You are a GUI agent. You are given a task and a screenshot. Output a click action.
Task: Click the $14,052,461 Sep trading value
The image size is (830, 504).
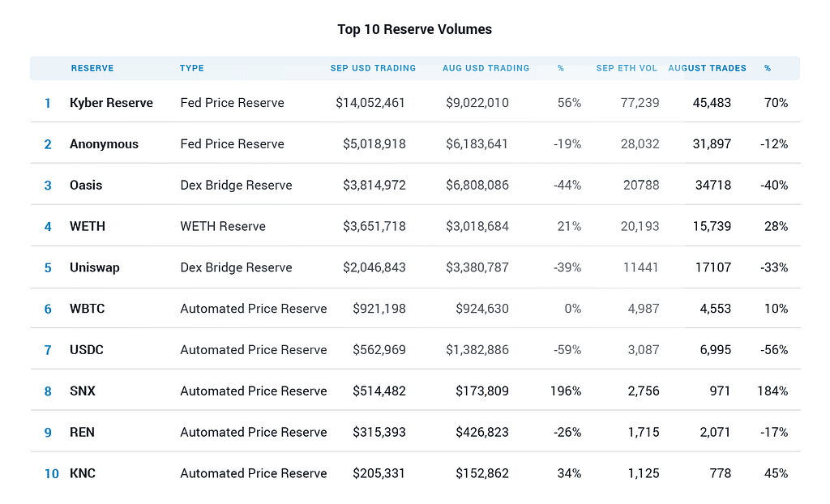coord(370,103)
